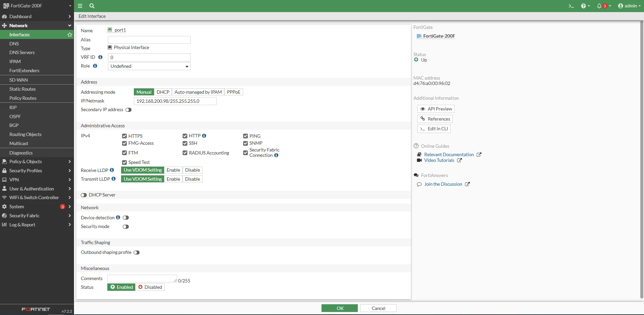Enable the Secondary IP address toggle

[x=128, y=110]
